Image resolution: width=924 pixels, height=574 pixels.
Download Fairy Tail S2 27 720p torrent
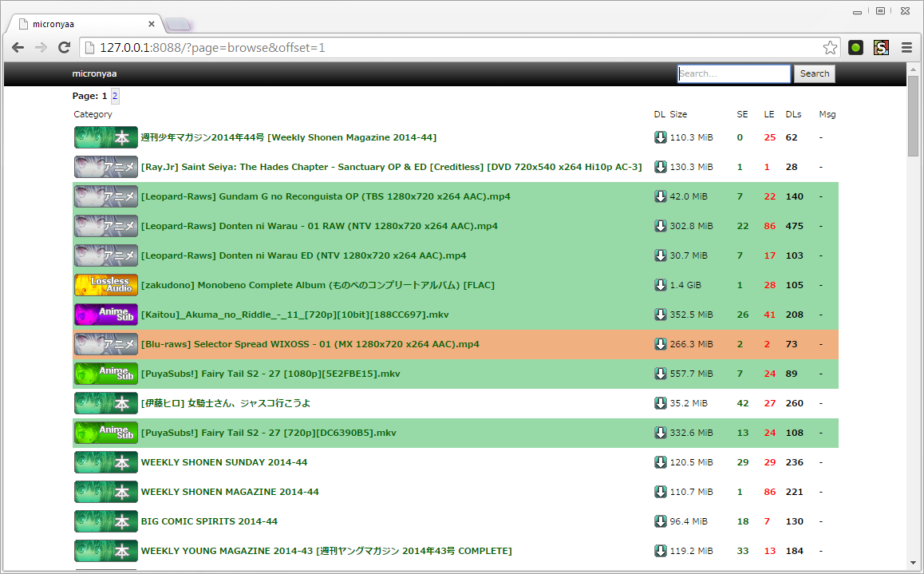660,433
